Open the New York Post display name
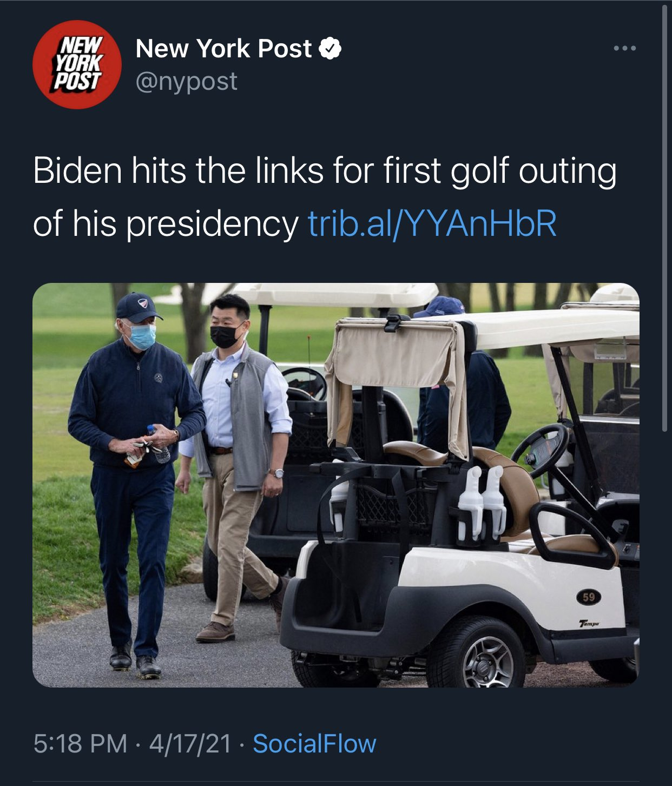 (223, 49)
